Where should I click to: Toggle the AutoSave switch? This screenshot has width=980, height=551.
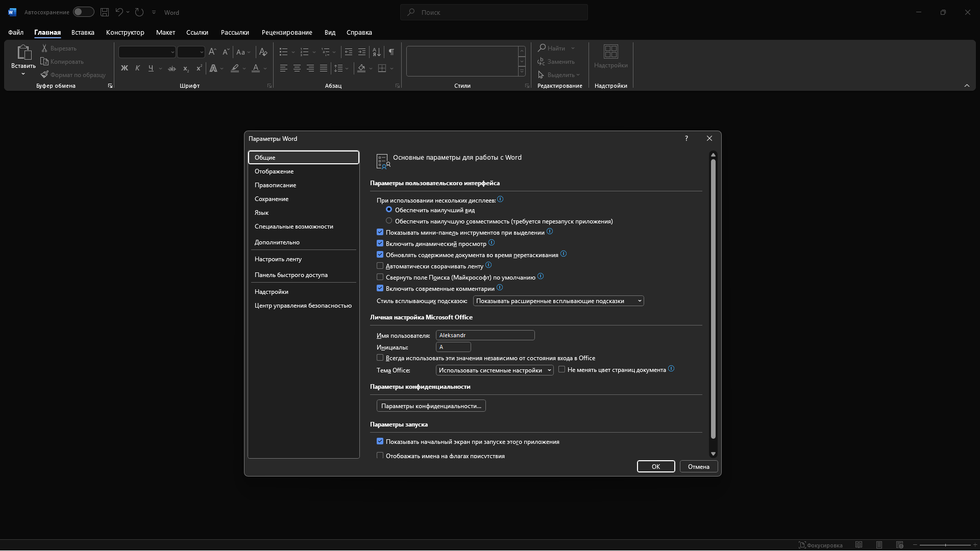83,12
